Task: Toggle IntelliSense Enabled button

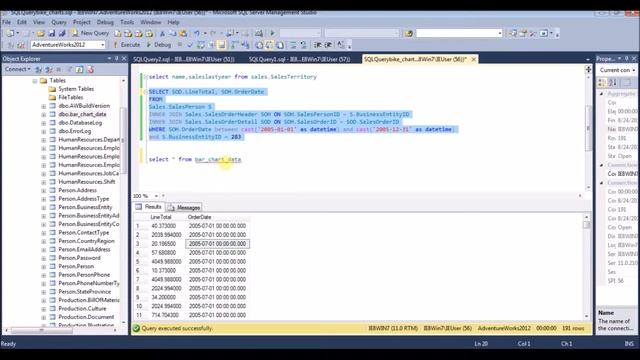Action: (222, 44)
